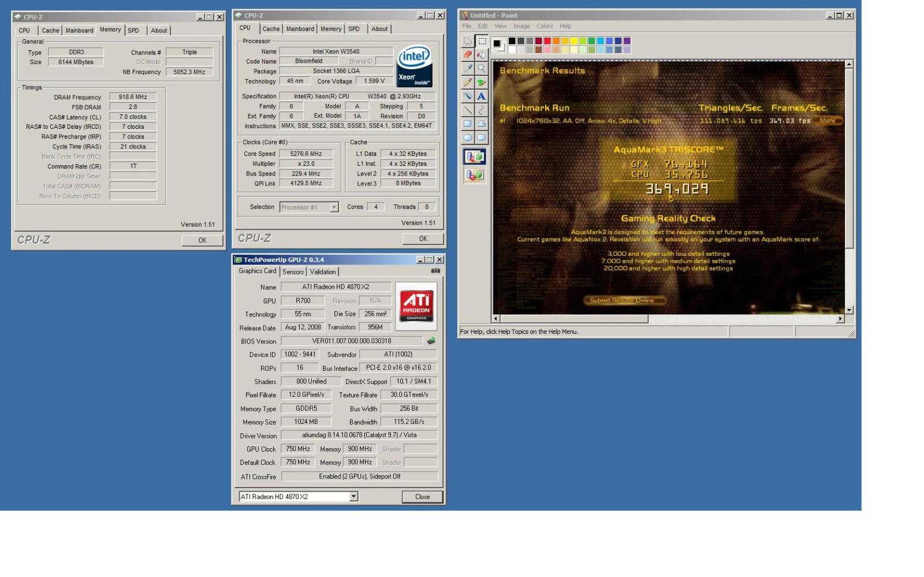Choose the Pencil tool in Paint

468,83
